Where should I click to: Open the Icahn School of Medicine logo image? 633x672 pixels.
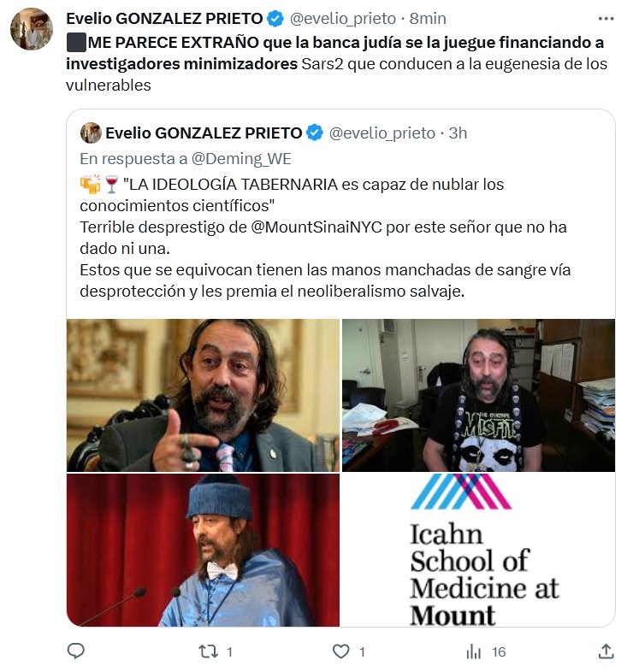[478, 550]
